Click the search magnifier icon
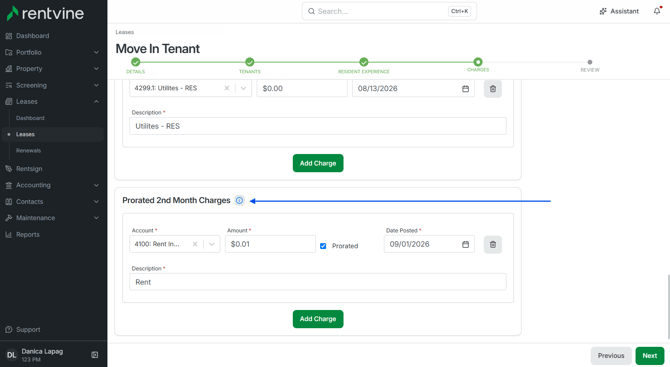 tap(311, 11)
